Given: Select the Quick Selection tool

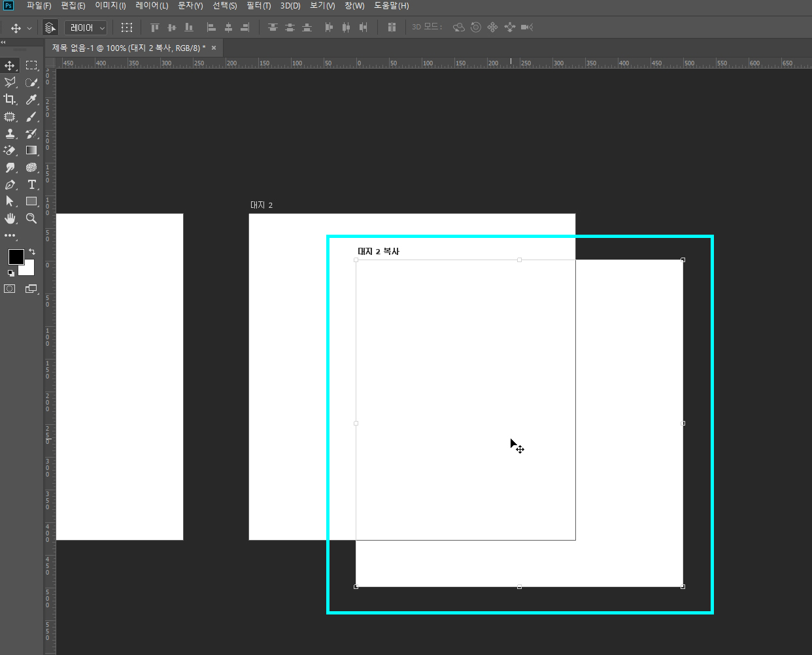Looking at the screenshot, I should pyautogui.click(x=31, y=82).
